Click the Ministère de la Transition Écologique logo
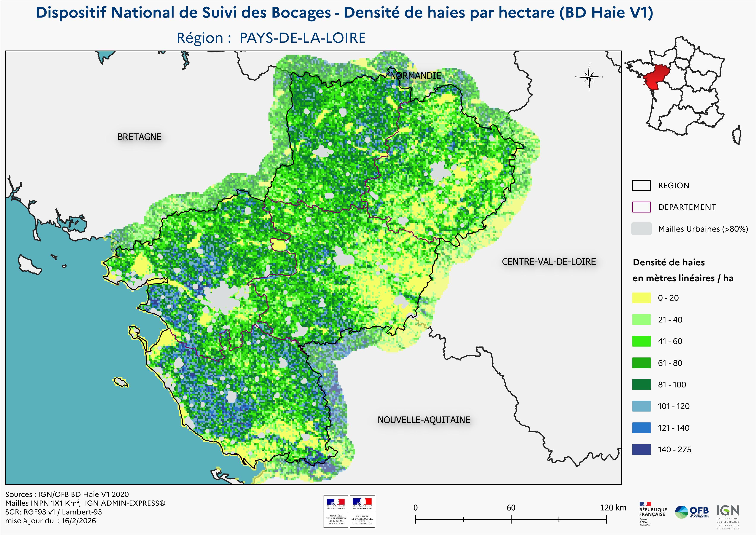756x535 pixels. 336,511
